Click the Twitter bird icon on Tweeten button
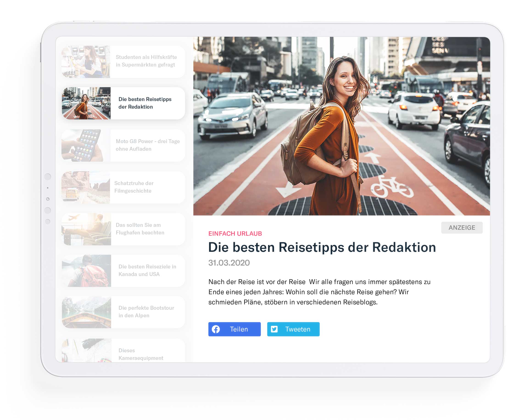This screenshot has width=519, height=420. click(274, 329)
